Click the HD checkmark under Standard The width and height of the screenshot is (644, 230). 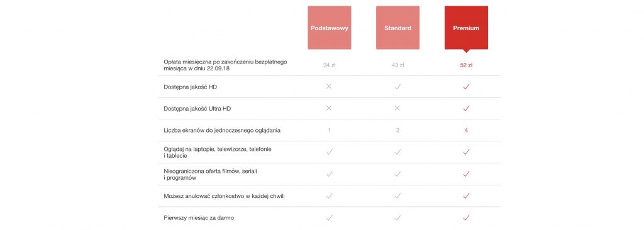397,87
